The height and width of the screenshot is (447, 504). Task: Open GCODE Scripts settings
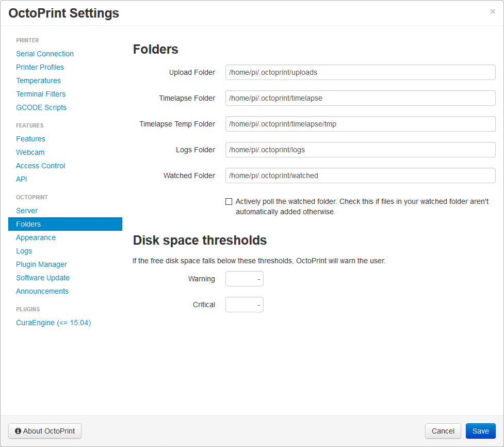41,107
